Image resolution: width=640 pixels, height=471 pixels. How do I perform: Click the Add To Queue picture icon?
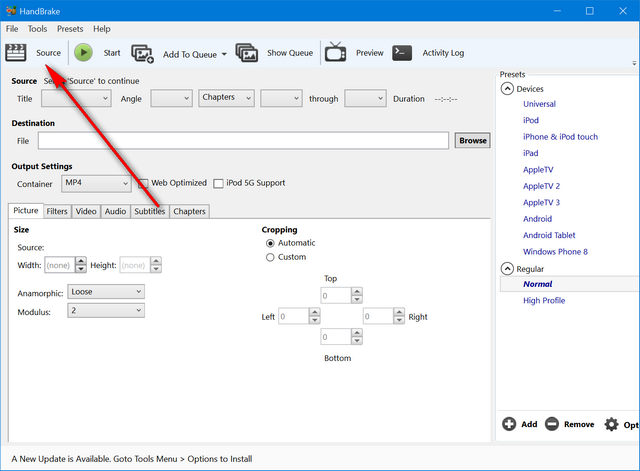pos(142,53)
